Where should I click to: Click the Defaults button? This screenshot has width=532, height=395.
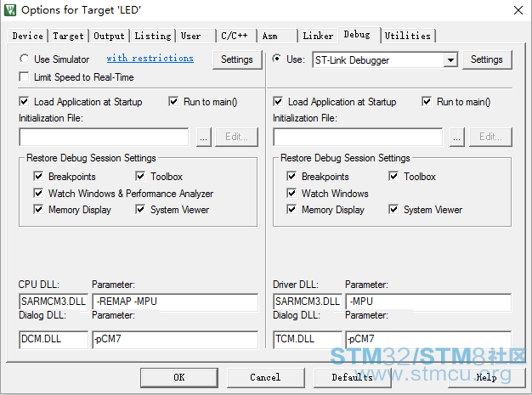(x=353, y=378)
